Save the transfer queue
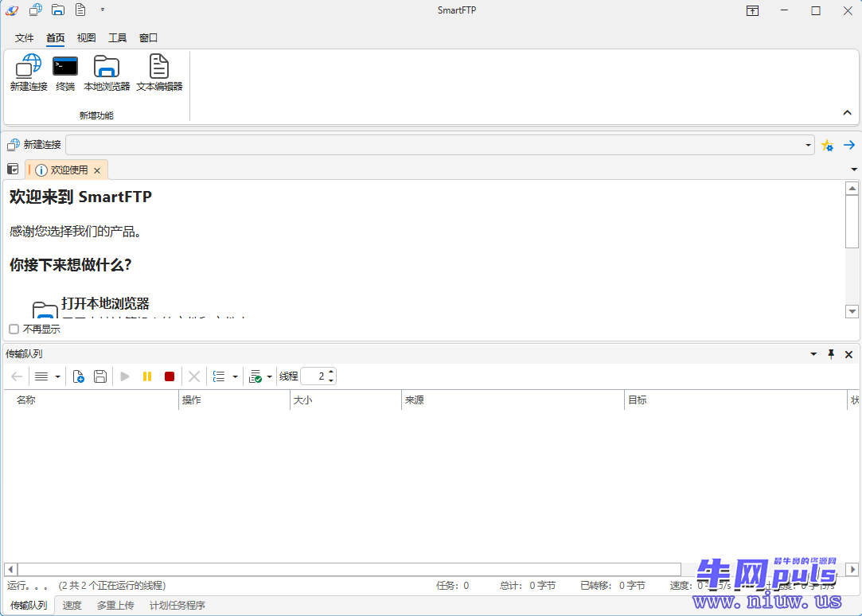This screenshot has height=616, width=862. click(x=100, y=376)
